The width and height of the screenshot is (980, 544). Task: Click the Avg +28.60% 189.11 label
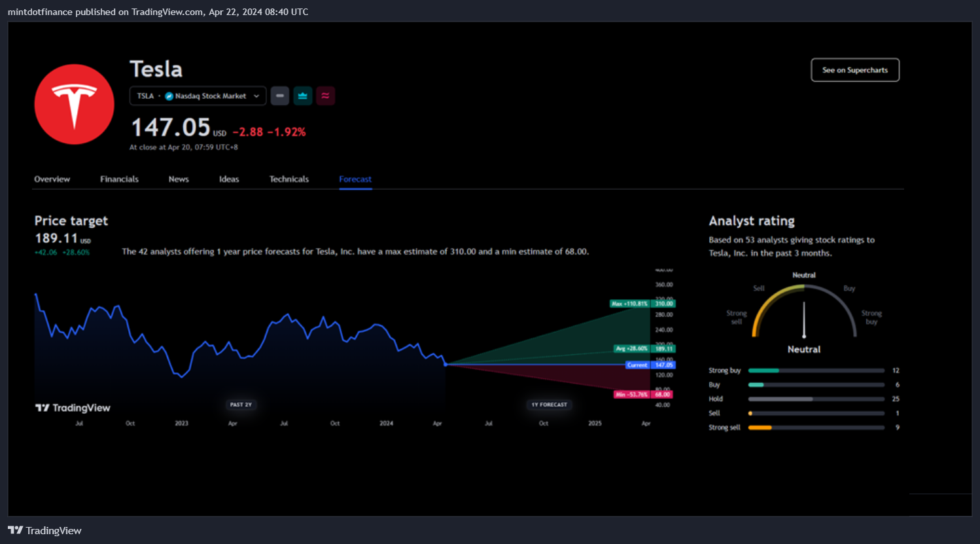click(x=644, y=349)
